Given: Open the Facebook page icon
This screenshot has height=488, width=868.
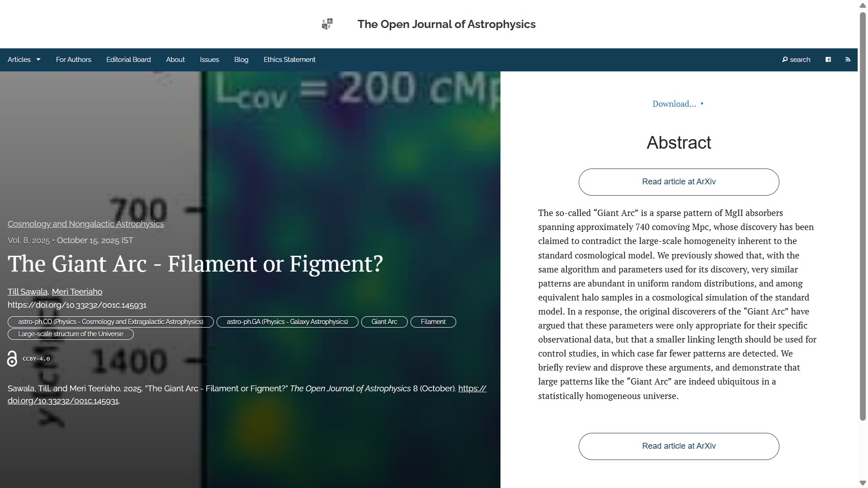Looking at the screenshot, I should coord(828,60).
